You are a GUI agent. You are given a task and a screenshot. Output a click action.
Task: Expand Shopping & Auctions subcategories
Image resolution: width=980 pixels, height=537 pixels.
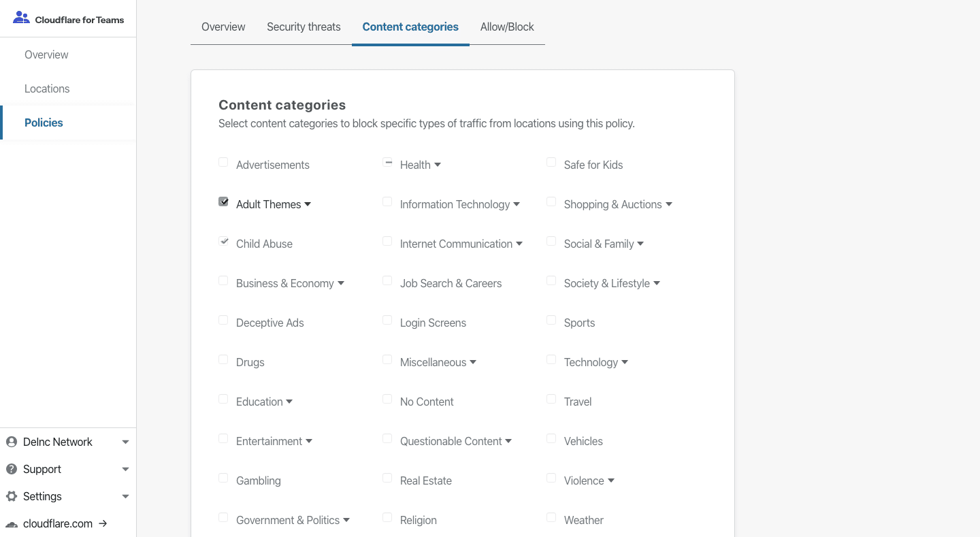[x=669, y=204]
